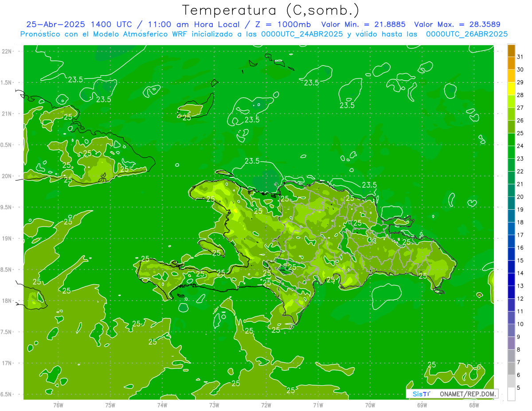
Task: Click the '69W' longitude label
Action: (422, 405)
